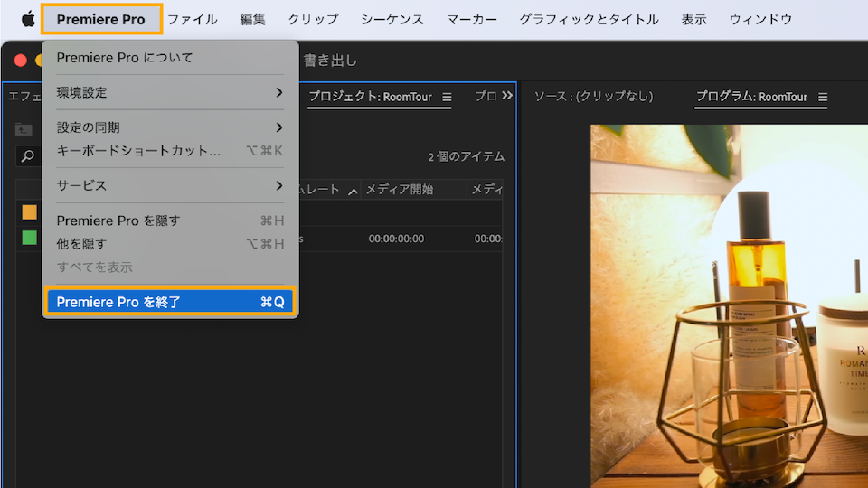The width and height of the screenshot is (868, 488).
Task: Choose Premiere Pro を隠す
Action: click(x=171, y=221)
